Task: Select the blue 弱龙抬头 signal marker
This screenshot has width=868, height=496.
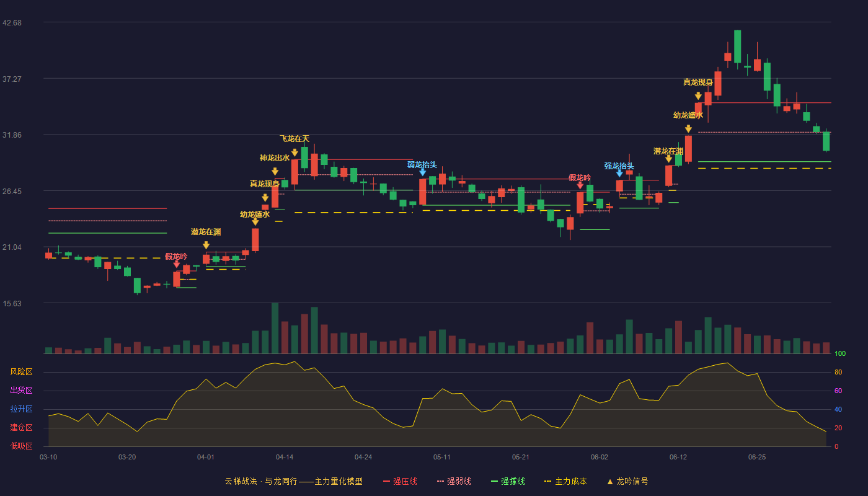Action: (x=422, y=172)
